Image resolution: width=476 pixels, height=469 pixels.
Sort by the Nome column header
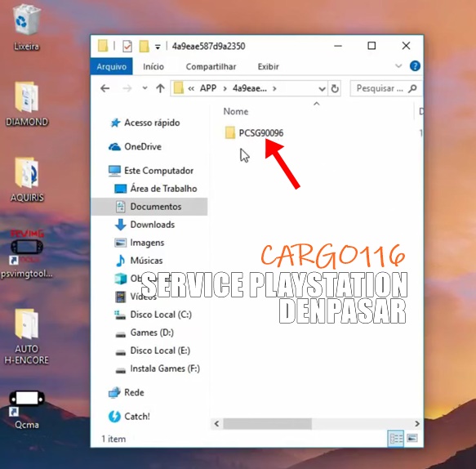236,111
